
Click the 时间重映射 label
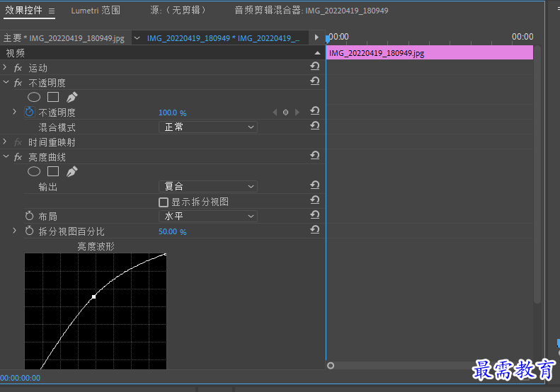click(52, 142)
